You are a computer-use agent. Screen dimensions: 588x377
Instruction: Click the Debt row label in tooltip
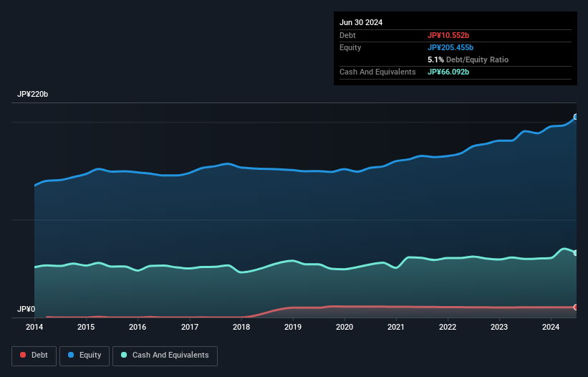(x=347, y=35)
